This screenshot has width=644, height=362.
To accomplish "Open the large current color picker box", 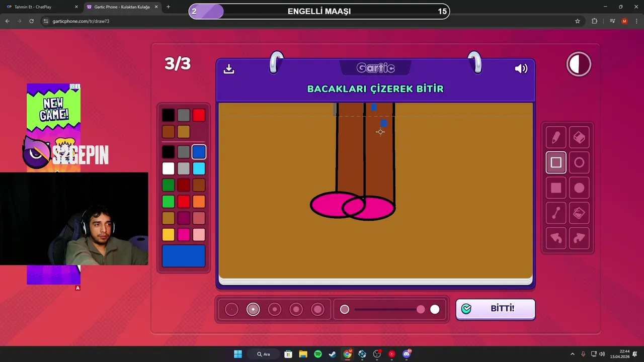I will [184, 256].
